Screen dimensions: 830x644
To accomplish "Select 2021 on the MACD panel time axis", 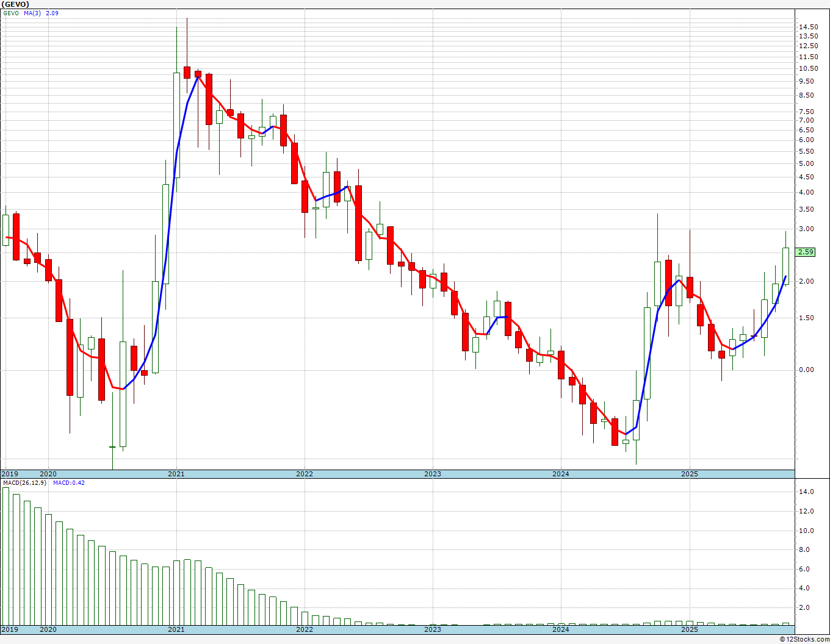I will click(x=176, y=629).
